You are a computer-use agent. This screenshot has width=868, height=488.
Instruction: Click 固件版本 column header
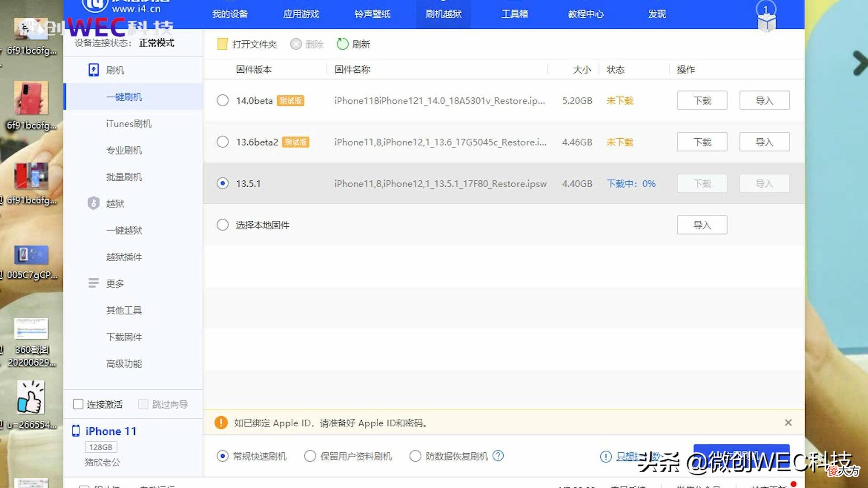coord(254,70)
